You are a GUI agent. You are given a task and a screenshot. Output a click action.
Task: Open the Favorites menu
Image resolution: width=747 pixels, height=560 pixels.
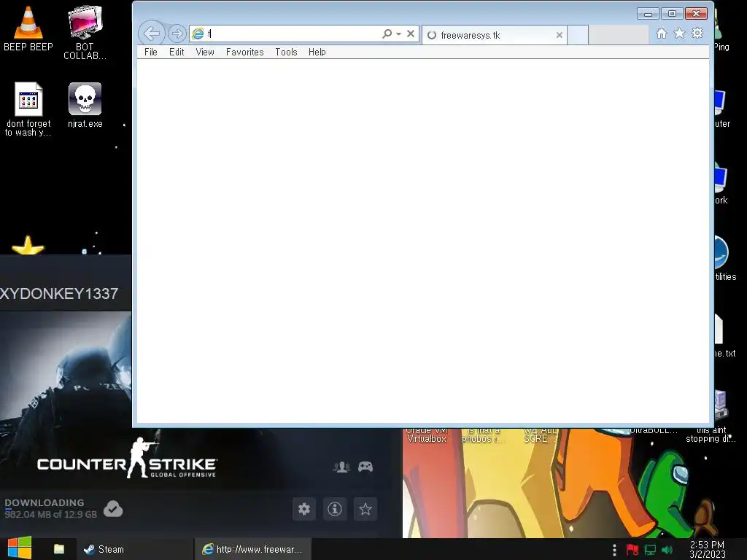point(244,52)
